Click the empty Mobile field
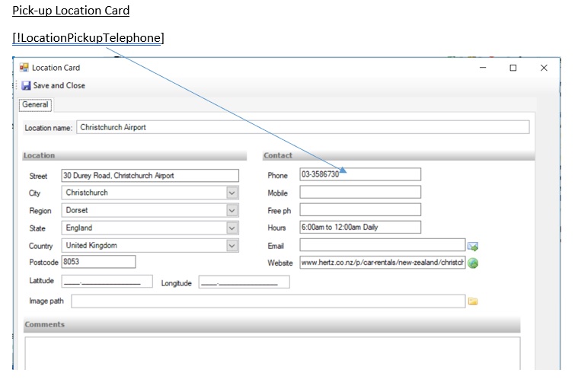Screen dimensions: 578x392 click(x=359, y=193)
